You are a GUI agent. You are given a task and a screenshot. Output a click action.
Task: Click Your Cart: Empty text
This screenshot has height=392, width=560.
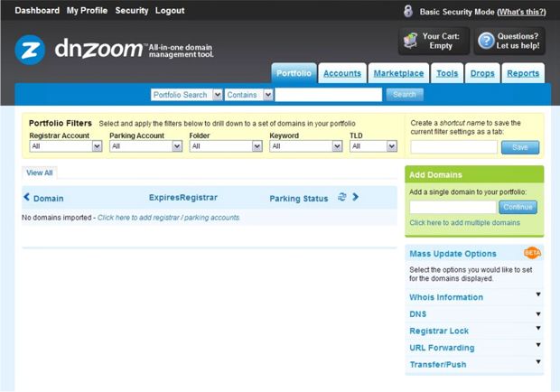(441, 41)
